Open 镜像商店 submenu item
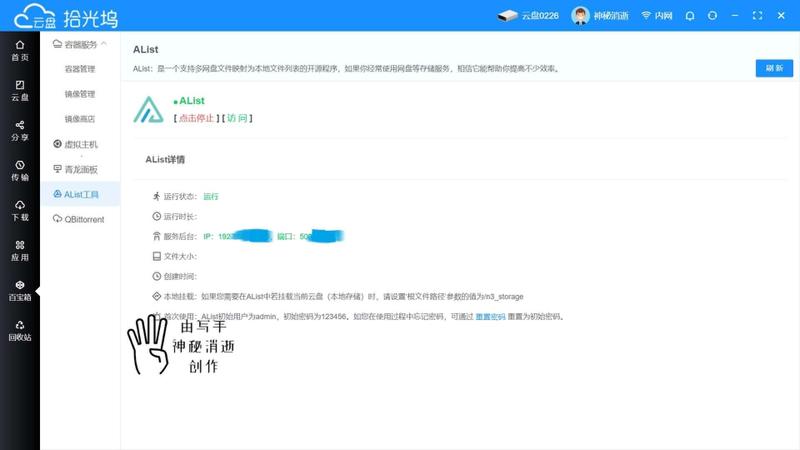 80,119
